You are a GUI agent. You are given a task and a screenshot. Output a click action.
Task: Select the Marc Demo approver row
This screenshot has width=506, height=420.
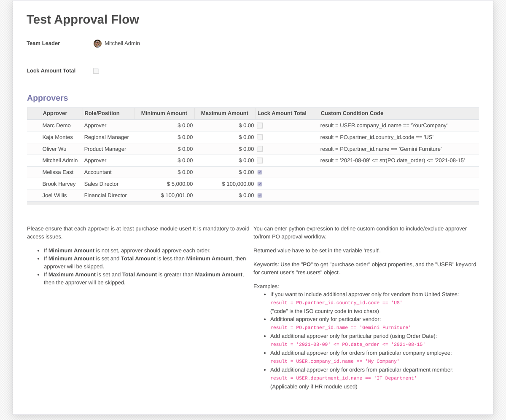[57, 125]
